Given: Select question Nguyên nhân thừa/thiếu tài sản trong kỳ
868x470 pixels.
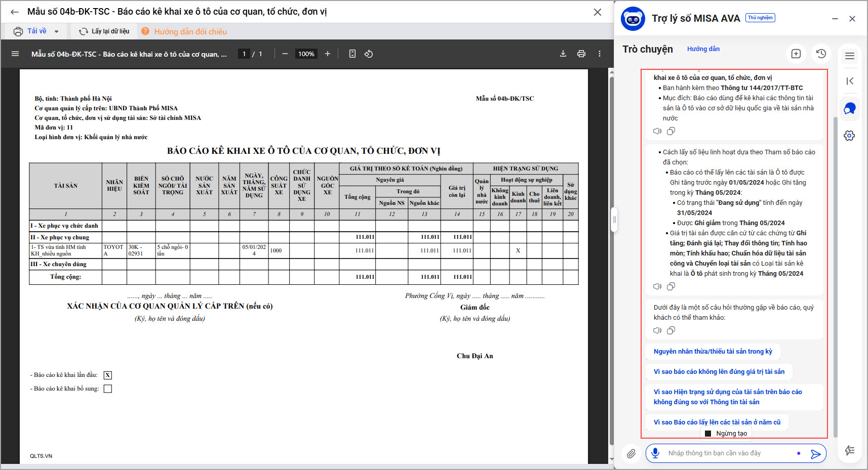Looking at the screenshot, I should 713,352.
